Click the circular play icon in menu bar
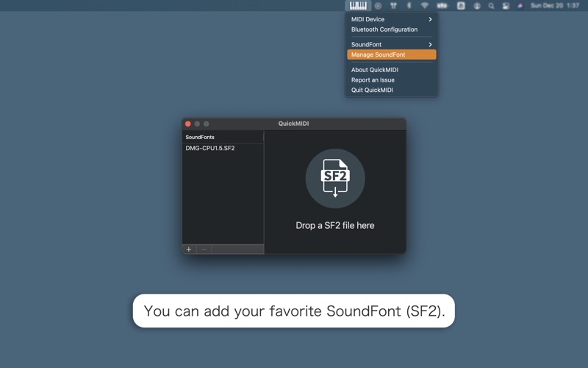588x368 pixels. 378,6
